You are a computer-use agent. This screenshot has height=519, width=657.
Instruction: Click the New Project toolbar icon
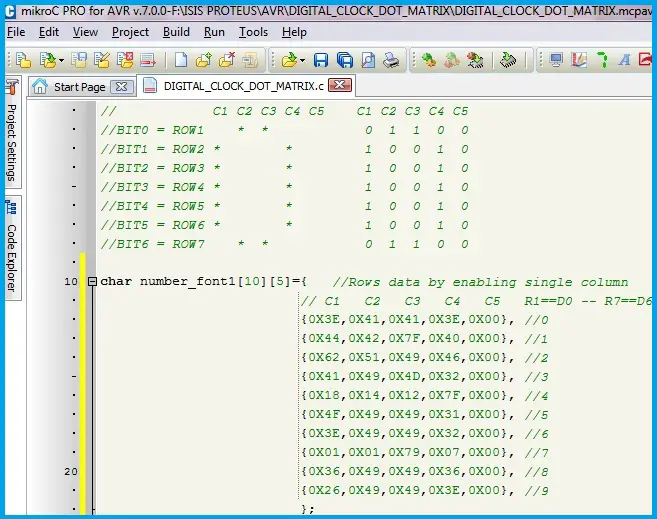click(23, 60)
